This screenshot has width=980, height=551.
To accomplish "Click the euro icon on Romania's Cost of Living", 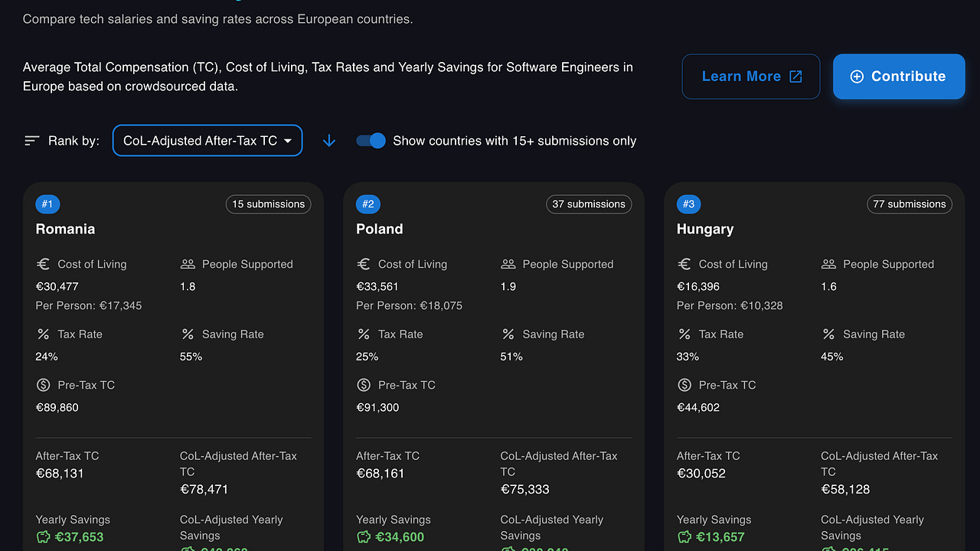I will pyautogui.click(x=44, y=264).
